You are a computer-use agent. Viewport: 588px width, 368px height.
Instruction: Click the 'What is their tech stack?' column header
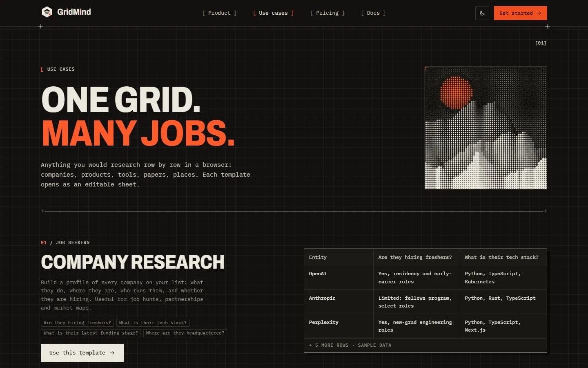pyautogui.click(x=503, y=257)
